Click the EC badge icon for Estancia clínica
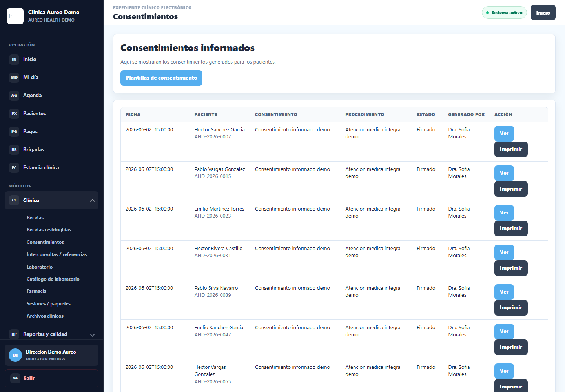This screenshot has width=565, height=392. (x=14, y=168)
